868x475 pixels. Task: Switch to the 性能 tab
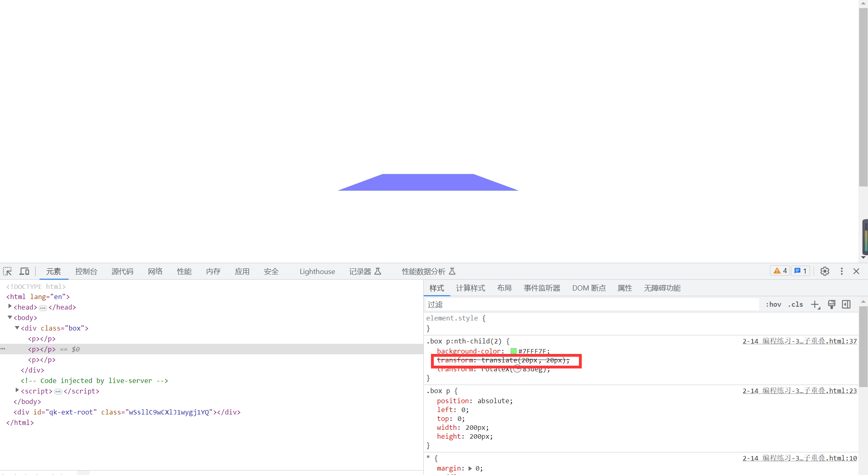pos(184,271)
